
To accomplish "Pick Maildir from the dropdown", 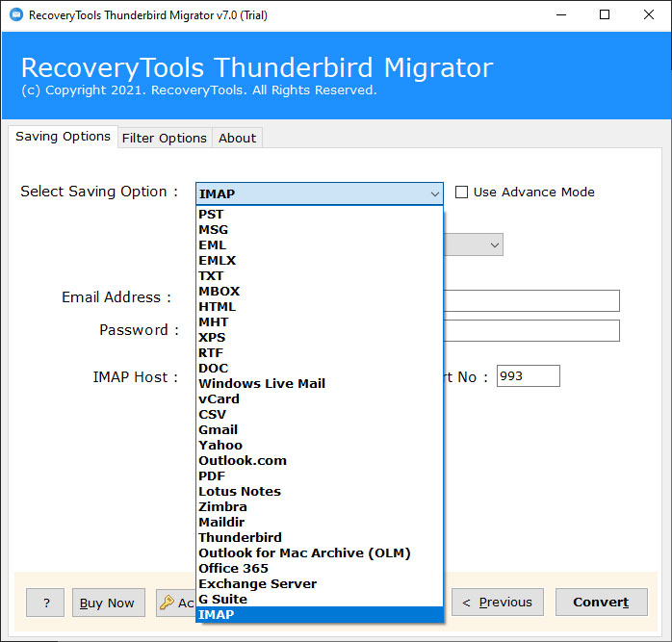I will [320, 522].
